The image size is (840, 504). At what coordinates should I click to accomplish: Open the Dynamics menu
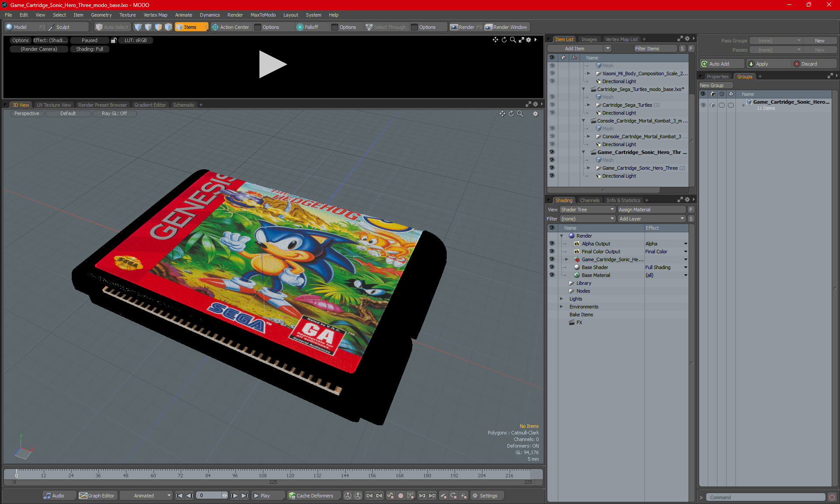pyautogui.click(x=210, y=15)
